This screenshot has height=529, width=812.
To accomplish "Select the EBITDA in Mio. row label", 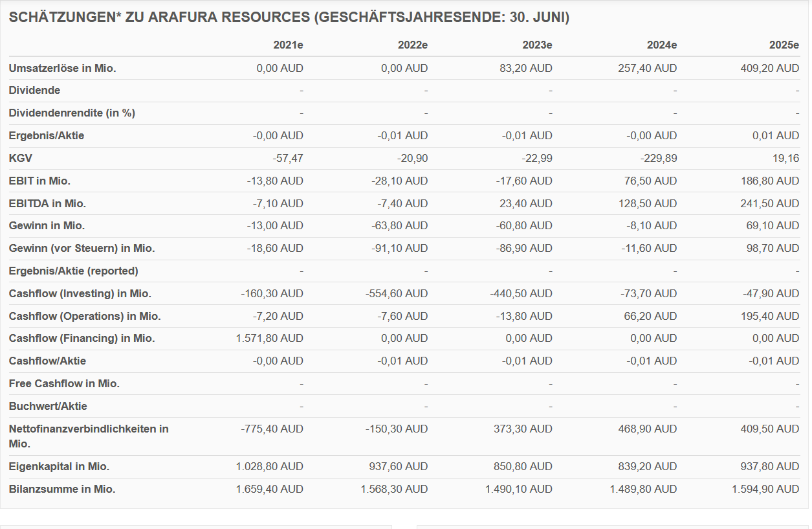I will pos(45,203).
